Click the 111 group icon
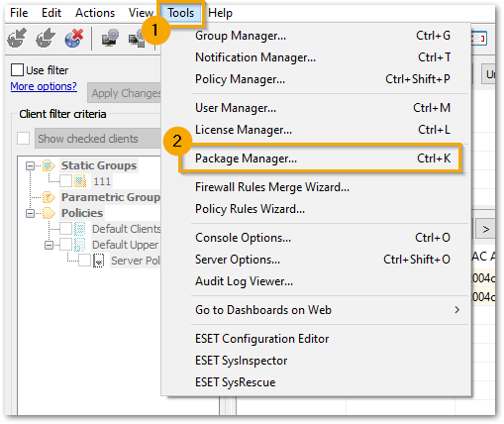 coord(80,181)
